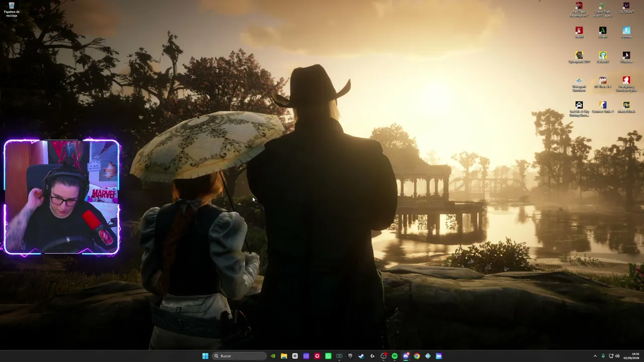Open Google Chrome from the taskbar

(x=417, y=356)
